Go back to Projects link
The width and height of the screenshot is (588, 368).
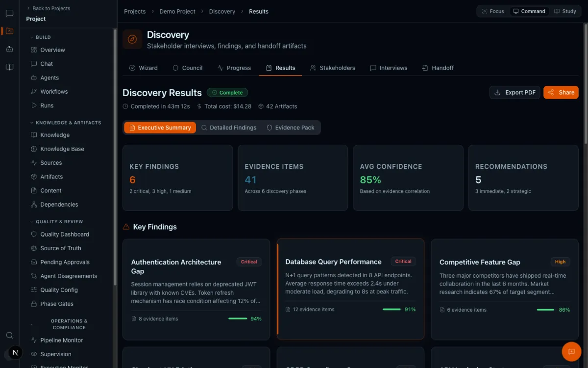[48, 8]
